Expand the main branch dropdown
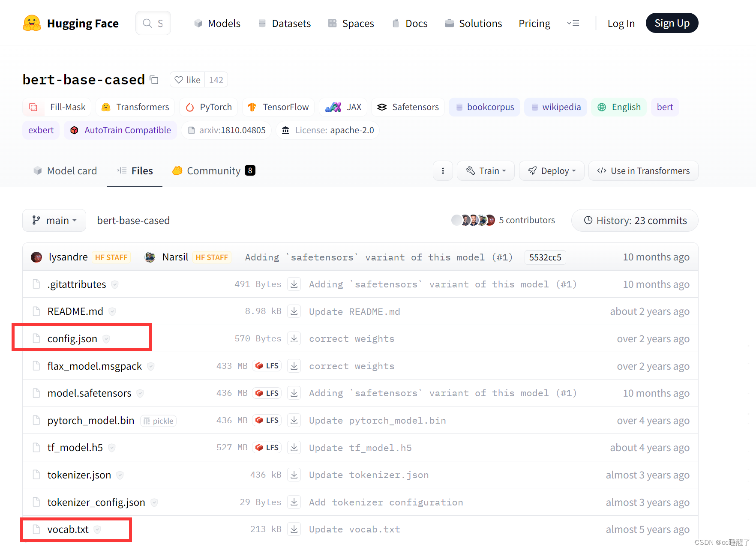Image resolution: width=756 pixels, height=550 pixels. click(54, 220)
